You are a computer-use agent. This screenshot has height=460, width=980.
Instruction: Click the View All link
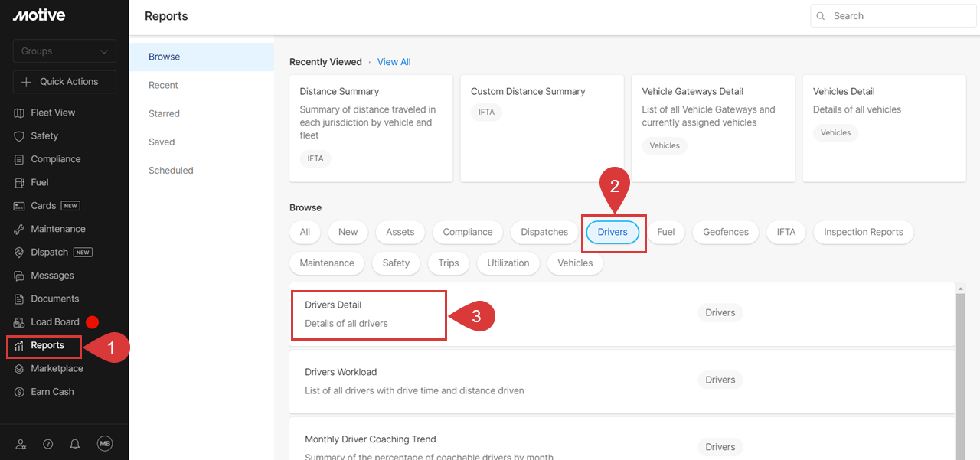(394, 62)
